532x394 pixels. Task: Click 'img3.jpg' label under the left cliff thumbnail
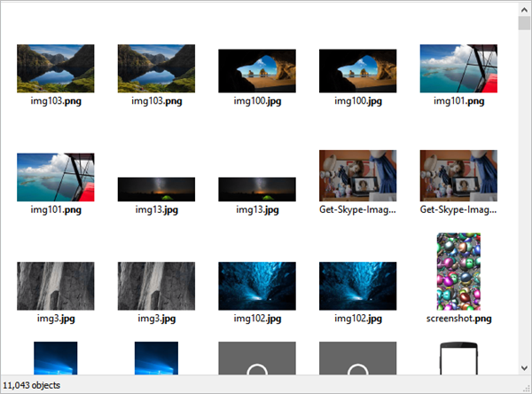click(x=56, y=319)
